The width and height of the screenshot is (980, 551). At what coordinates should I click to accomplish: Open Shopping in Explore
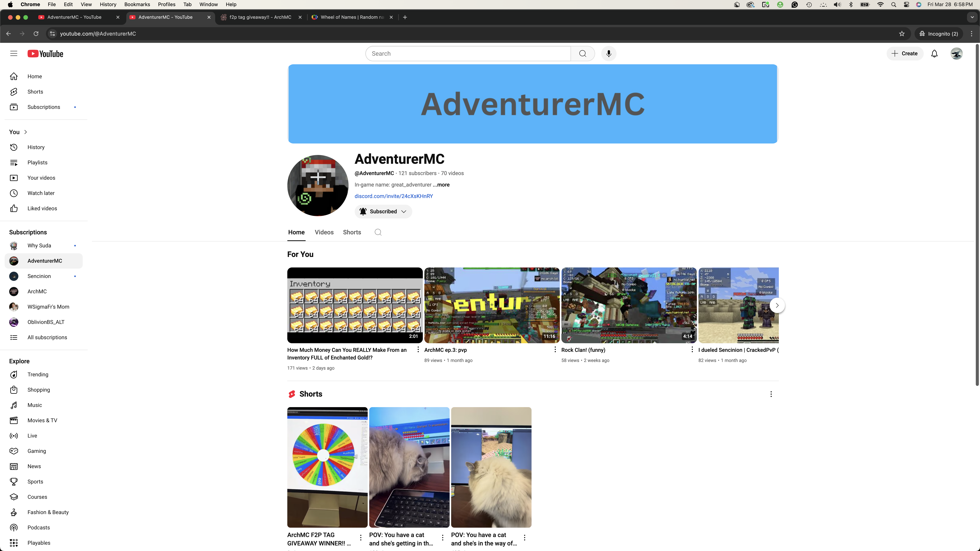(44, 390)
